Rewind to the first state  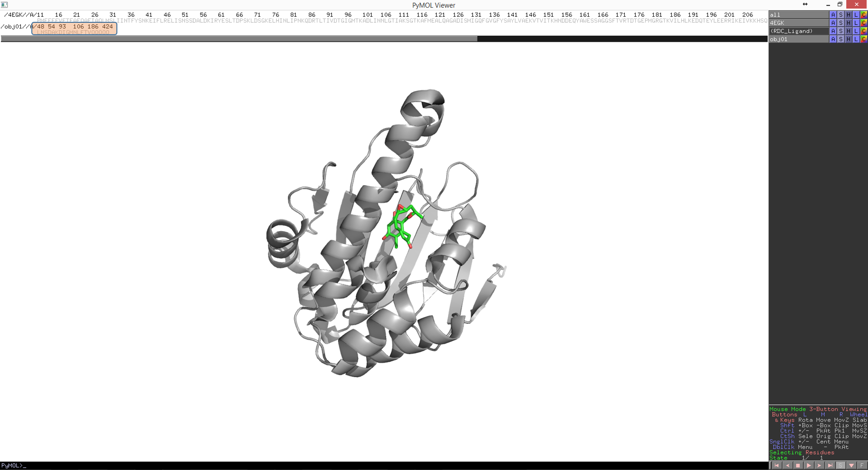pos(777,466)
